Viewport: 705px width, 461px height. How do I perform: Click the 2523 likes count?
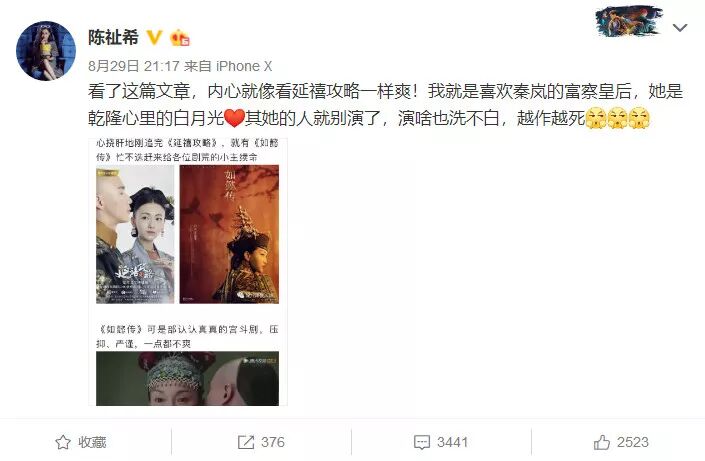coord(633,442)
